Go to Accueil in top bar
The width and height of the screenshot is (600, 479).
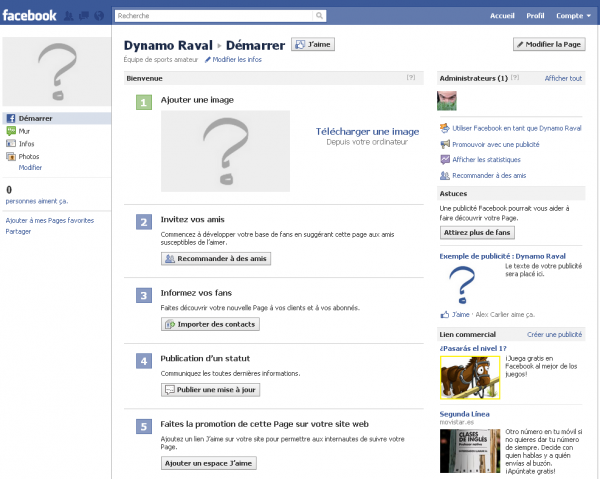point(502,16)
